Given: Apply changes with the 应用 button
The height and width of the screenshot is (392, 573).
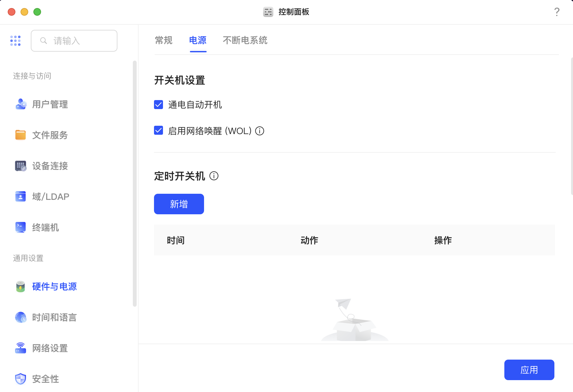Looking at the screenshot, I should 529,370.
